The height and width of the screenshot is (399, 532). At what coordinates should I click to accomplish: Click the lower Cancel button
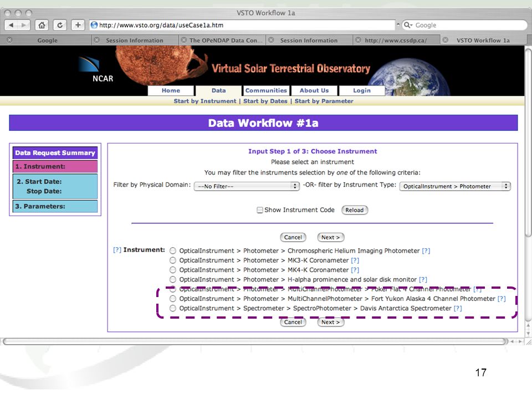point(293,322)
